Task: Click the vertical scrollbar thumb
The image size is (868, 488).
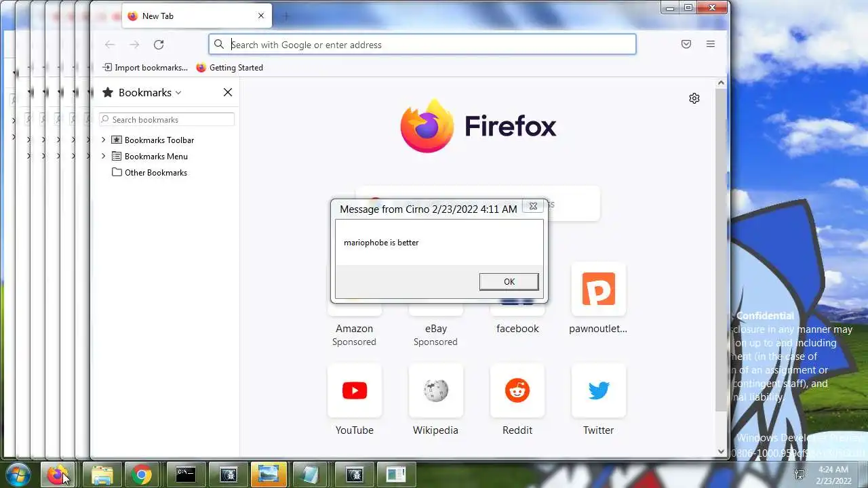Action: click(721, 249)
